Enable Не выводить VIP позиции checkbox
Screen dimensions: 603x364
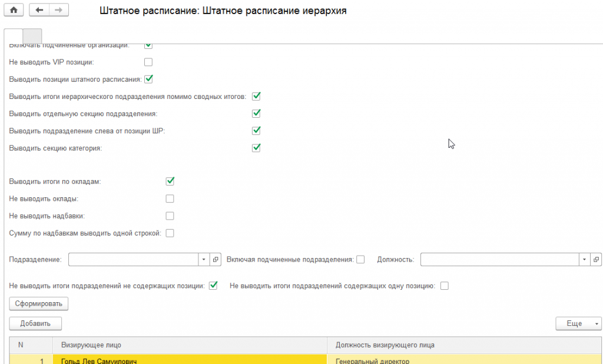(x=148, y=62)
